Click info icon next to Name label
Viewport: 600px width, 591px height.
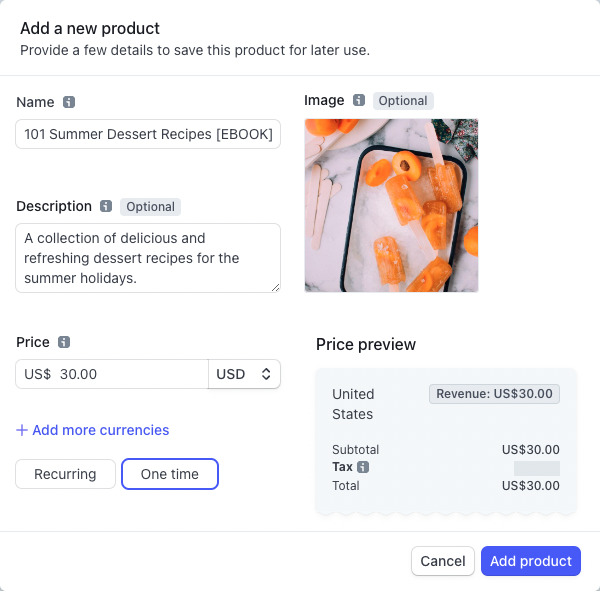click(69, 102)
